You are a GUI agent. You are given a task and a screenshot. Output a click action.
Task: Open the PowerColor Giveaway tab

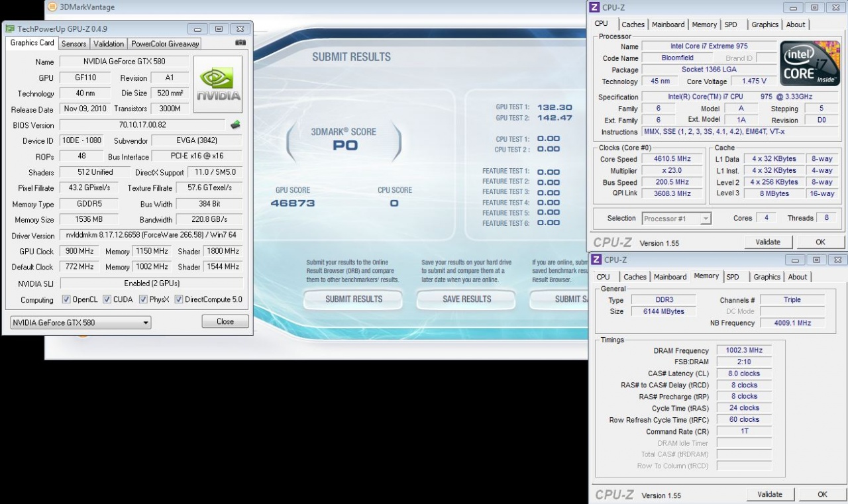click(165, 44)
